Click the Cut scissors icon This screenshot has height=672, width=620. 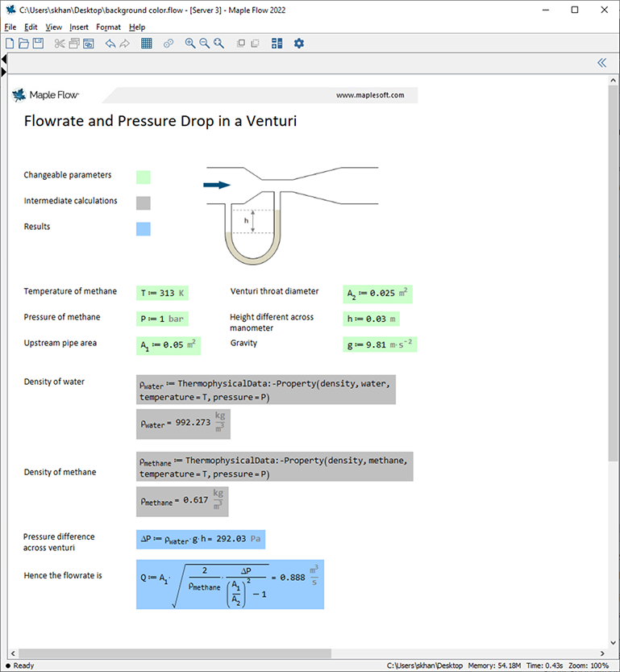click(60, 44)
